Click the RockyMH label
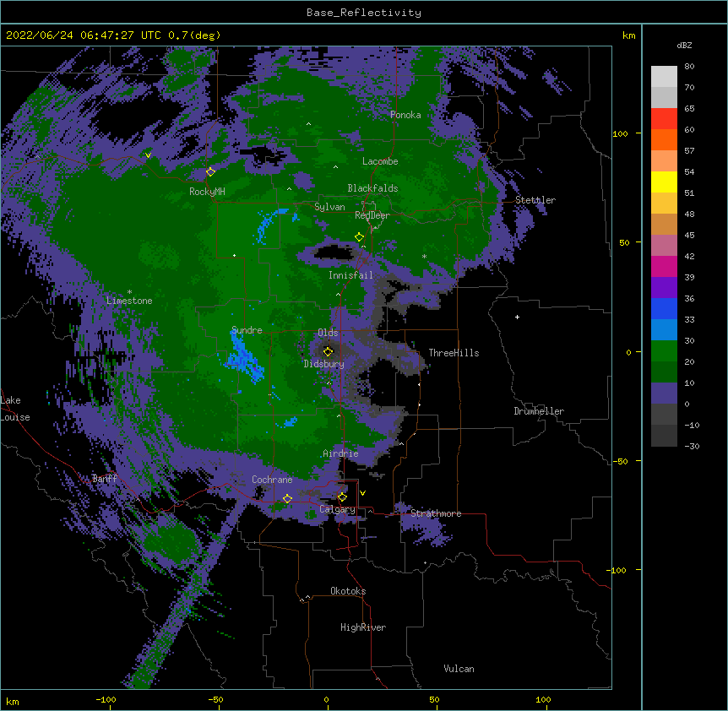 207,192
